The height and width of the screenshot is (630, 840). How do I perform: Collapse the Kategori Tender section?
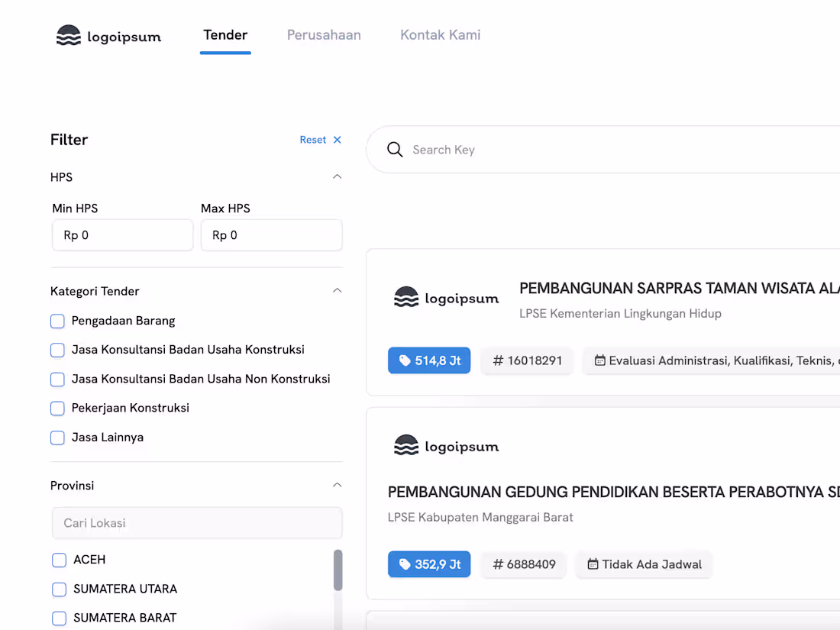337,290
